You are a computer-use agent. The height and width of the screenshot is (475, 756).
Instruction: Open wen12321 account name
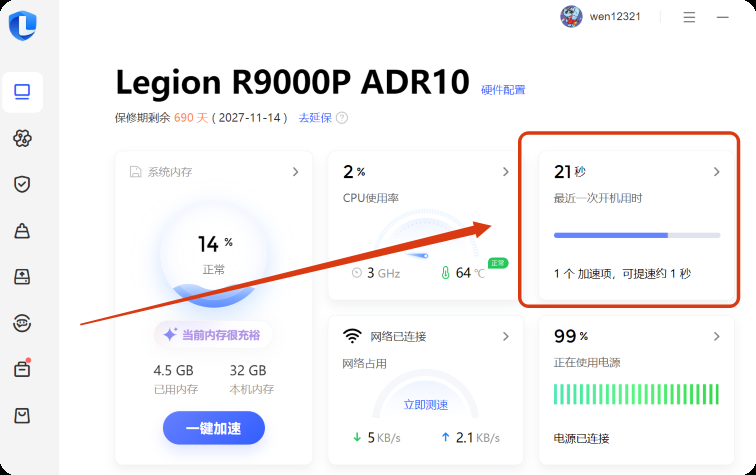(x=617, y=17)
